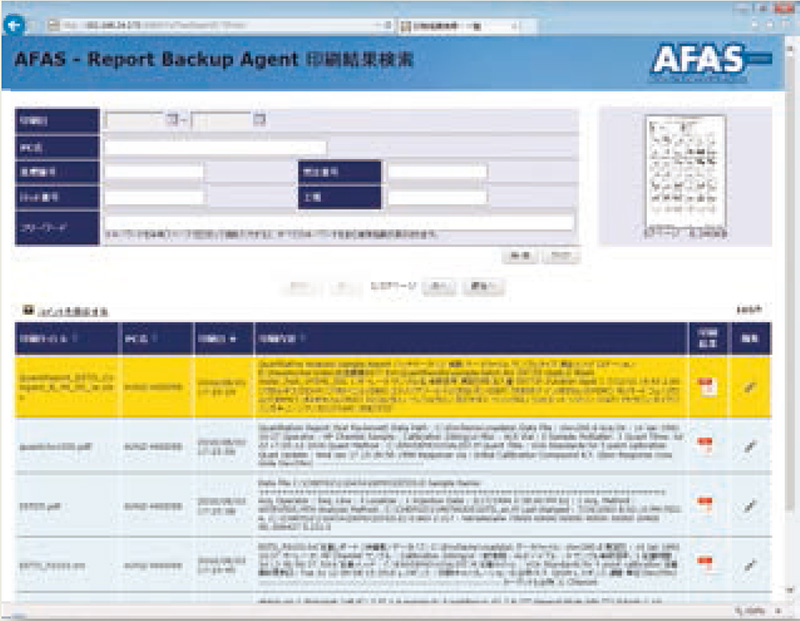This screenshot has width=800, height=621.
Task: Go to the next results page
Action: coord(439,287)
